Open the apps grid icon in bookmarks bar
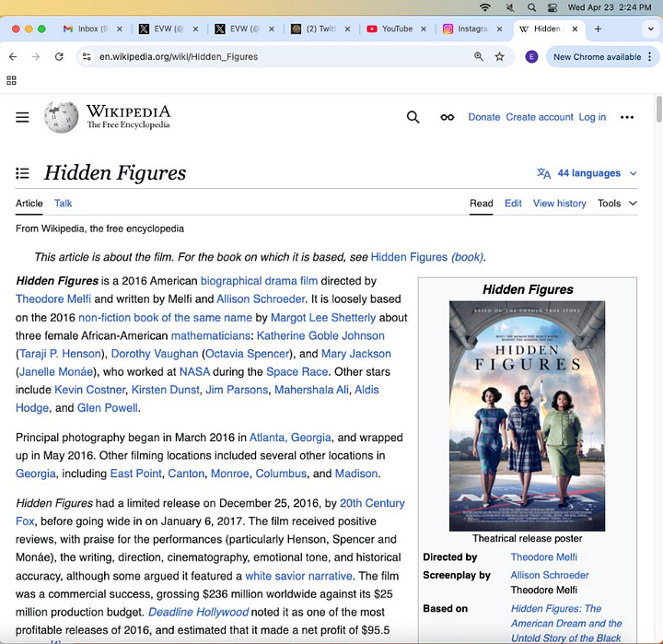 pos(11,80)
